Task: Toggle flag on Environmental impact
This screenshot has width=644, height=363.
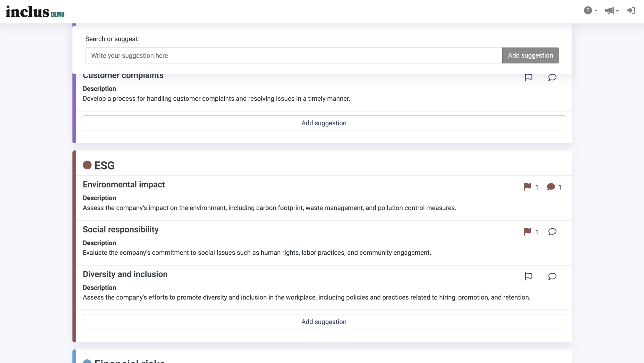Action: 527,187
